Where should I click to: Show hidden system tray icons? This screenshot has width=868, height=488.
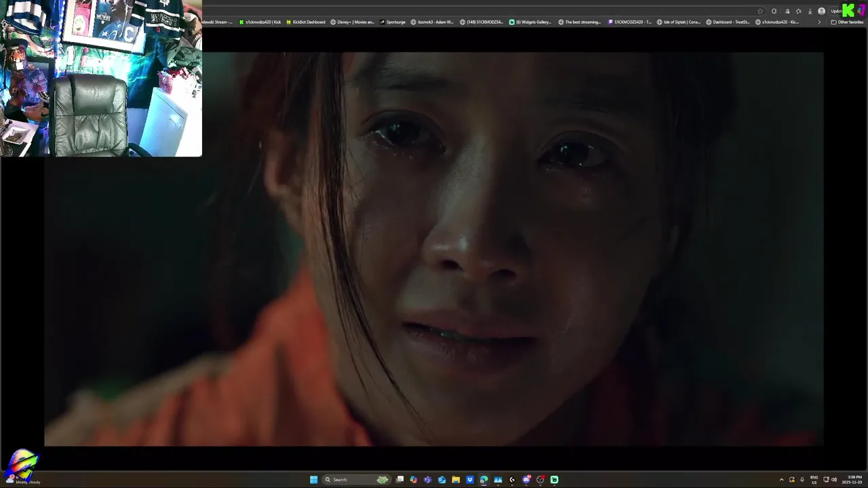[x=781, y=480]
